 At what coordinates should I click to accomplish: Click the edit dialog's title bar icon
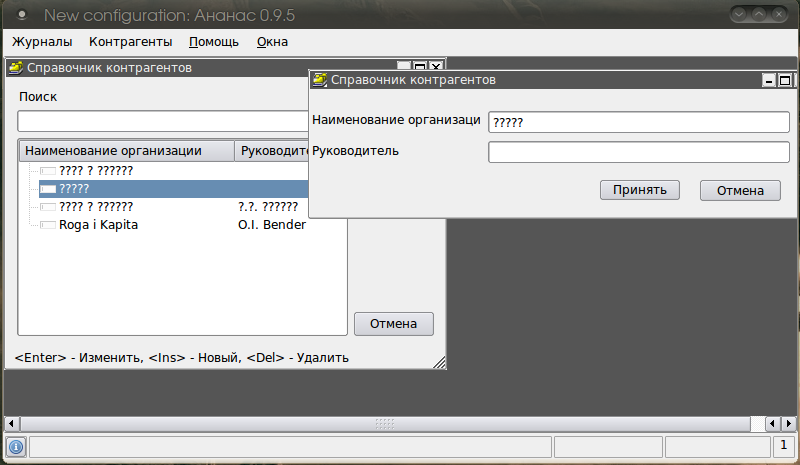(x=319, y=80)
